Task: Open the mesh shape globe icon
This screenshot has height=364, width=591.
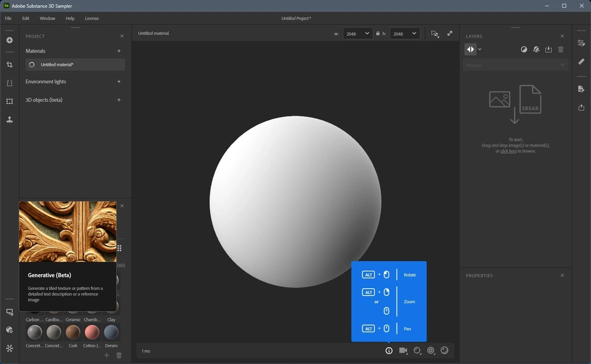Action: (x=431, y=351)
